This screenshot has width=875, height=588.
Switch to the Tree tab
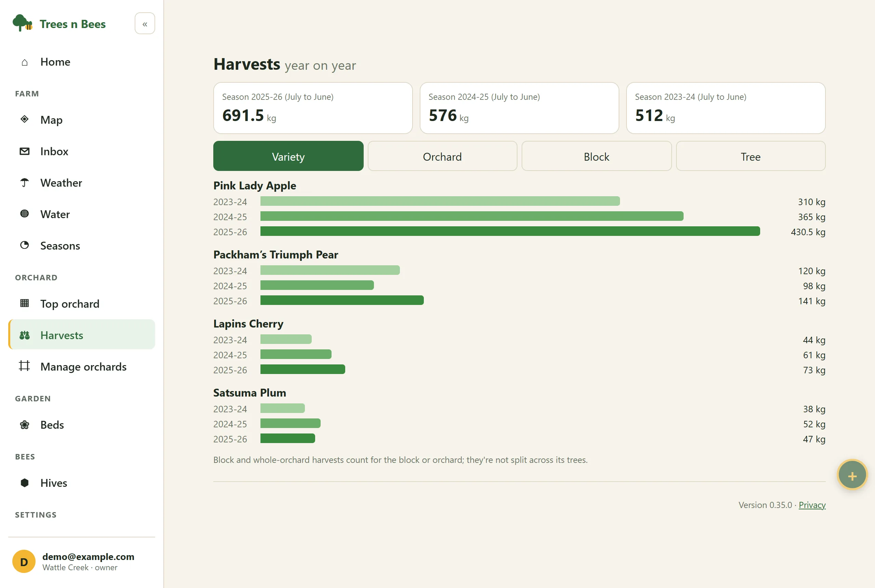pyautogui.click(x=751, y=156)
